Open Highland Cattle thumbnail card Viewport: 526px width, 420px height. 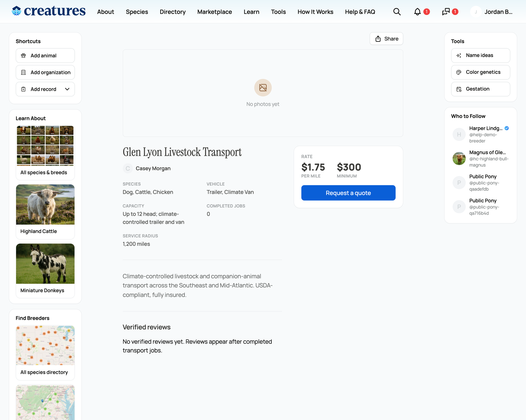pos(45,211)
